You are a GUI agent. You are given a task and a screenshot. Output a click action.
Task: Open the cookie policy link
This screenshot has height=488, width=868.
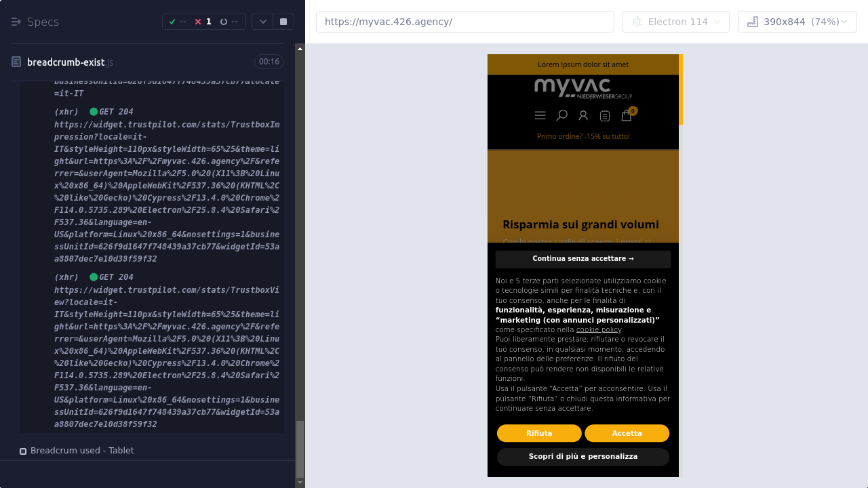tap(598, 329)
